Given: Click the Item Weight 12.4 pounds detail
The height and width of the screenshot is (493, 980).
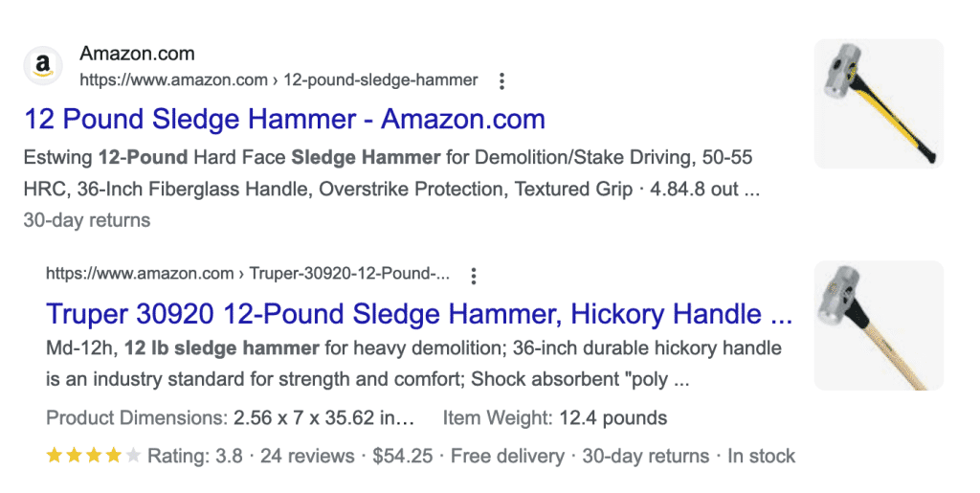Looking at the screenshot, I should click(x=554, y=418).
